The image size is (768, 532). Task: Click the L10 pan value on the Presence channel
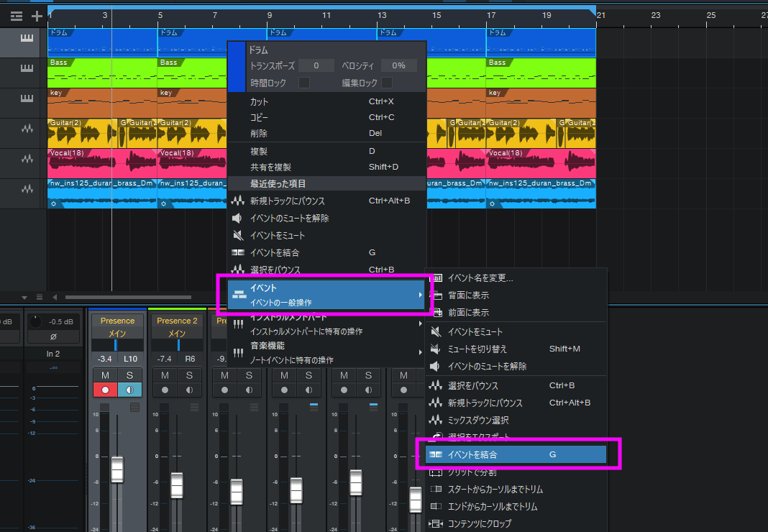point(129,359)
